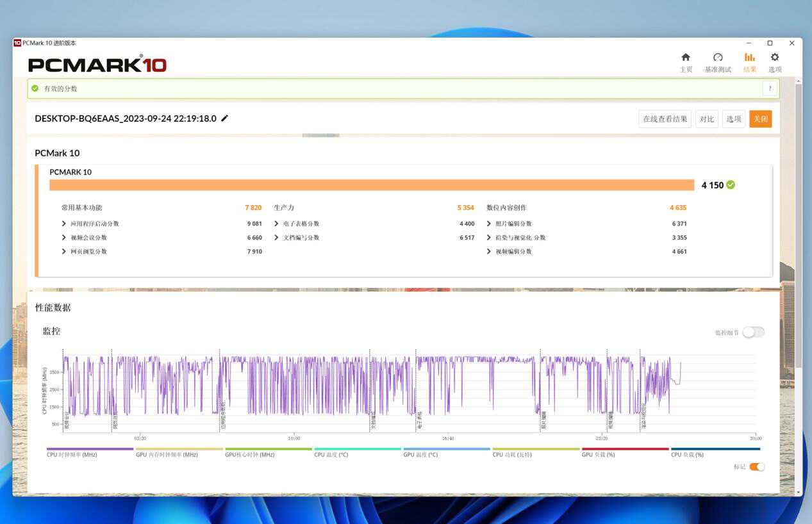Select the GPU 内存时钟频率 (MHz) legend swatch
Screen dimensions: 812x524
pos(179,449)
